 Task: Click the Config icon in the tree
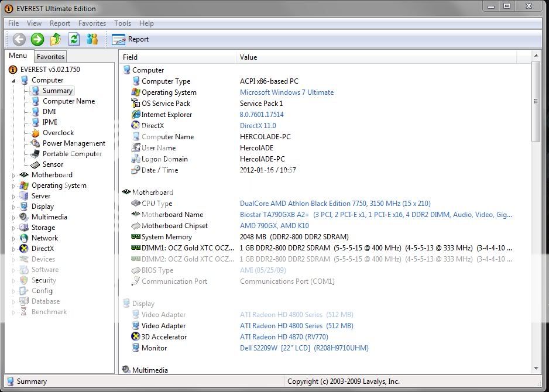pos(24,291)
